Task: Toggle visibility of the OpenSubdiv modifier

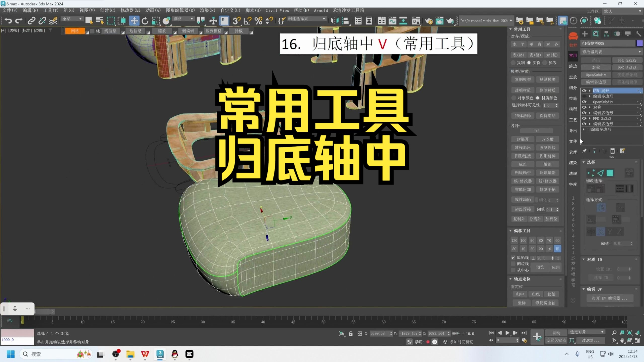Action: pos(584,102)
